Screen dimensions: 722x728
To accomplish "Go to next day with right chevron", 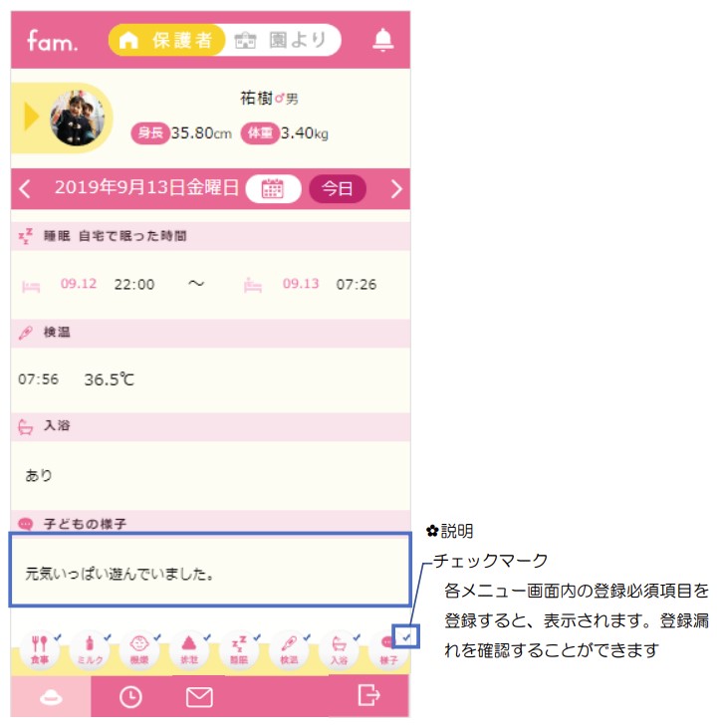I will [396, 189].
